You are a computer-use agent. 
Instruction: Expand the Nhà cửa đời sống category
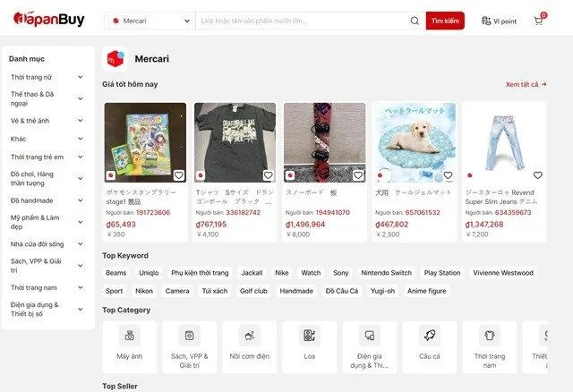(x=81, y=243)
